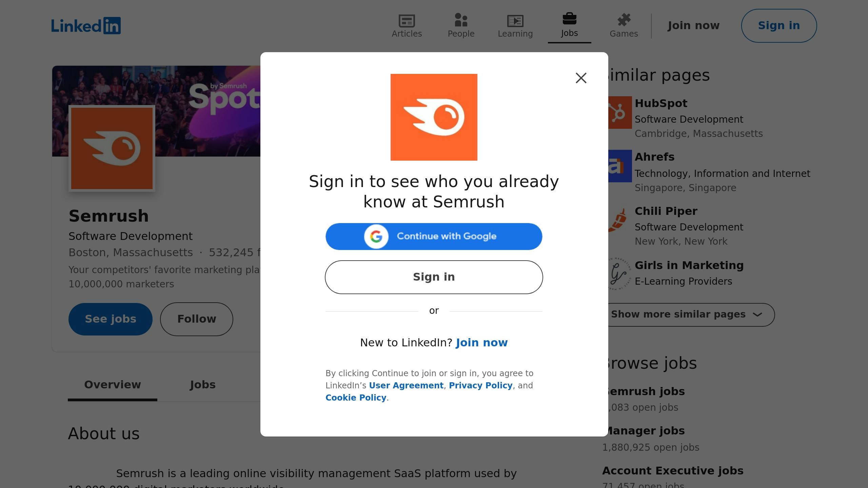Switch to the Jobs tab under Semrush
868x488 pixels.
202,385
